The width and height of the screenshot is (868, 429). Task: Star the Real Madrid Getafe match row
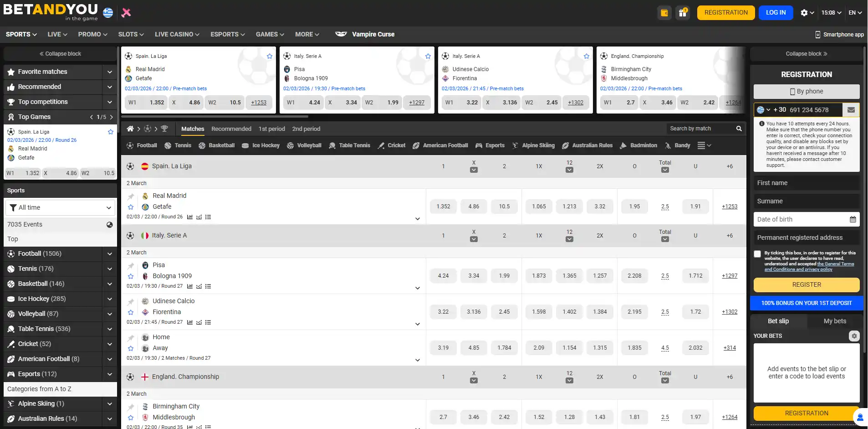pos(131,207)
